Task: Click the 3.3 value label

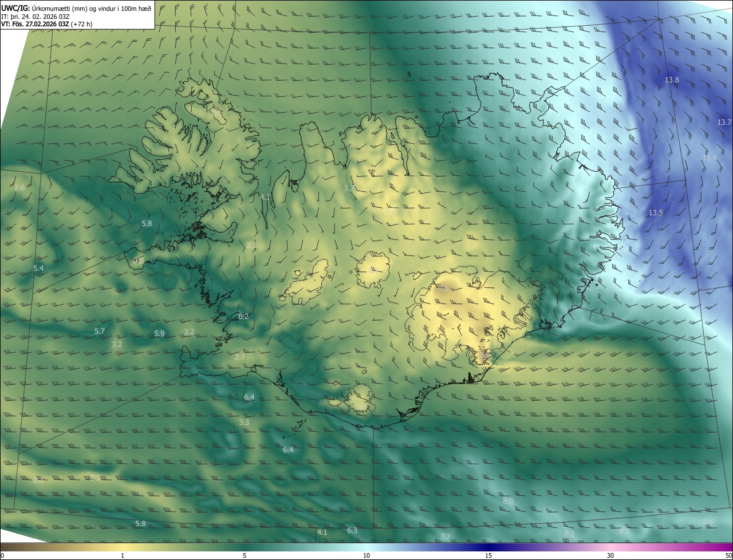Action: point(244,423)
